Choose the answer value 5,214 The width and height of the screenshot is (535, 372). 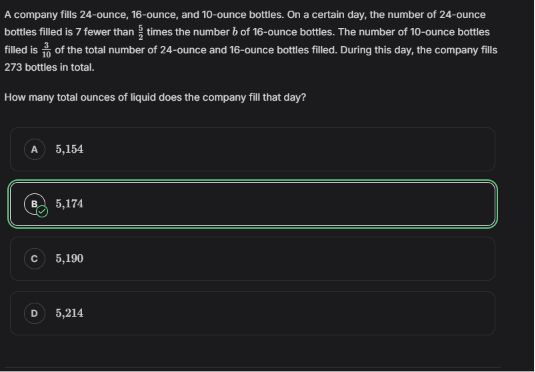point(69,313)
